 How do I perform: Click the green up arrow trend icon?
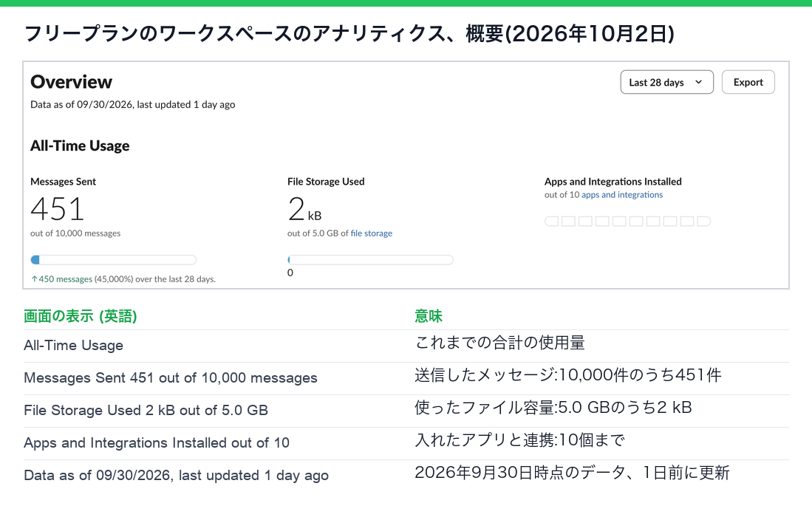coord(34,279)
